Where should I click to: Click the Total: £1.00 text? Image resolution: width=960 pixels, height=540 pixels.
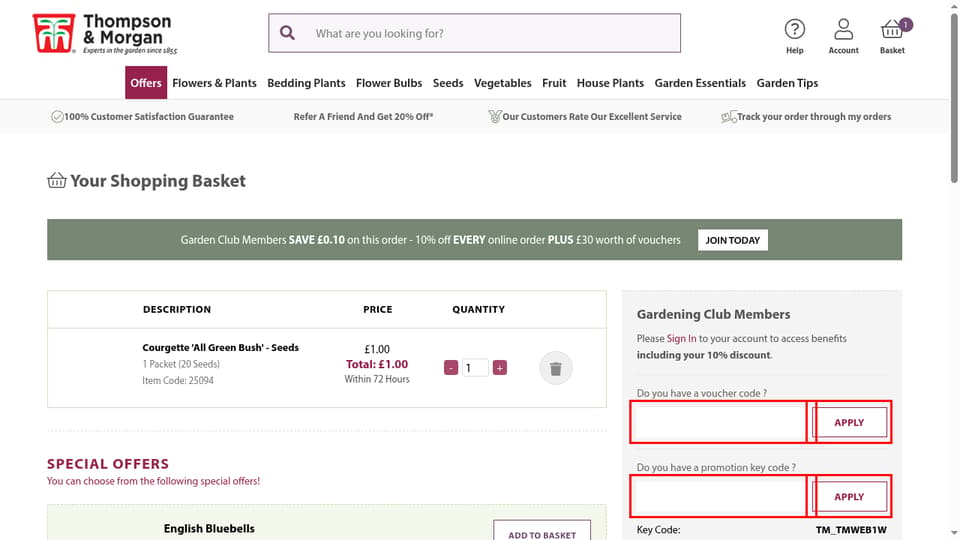377,364
